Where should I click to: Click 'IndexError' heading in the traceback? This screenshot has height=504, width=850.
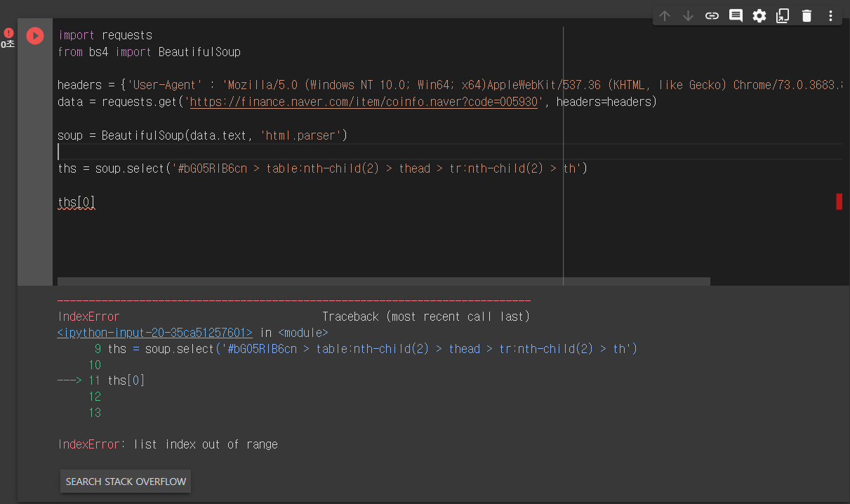88,317
